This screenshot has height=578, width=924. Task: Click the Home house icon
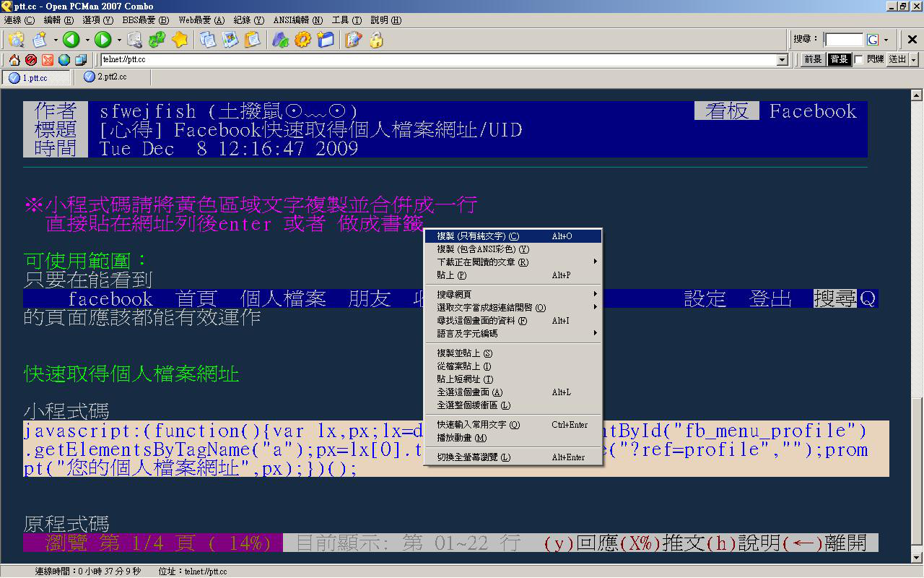click(x=14, y=60)
